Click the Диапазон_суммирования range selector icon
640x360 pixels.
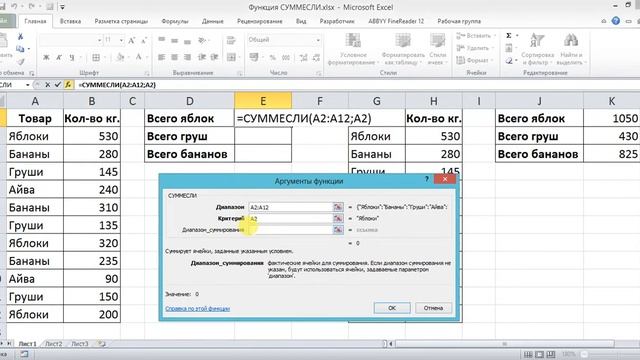point(338,230)
